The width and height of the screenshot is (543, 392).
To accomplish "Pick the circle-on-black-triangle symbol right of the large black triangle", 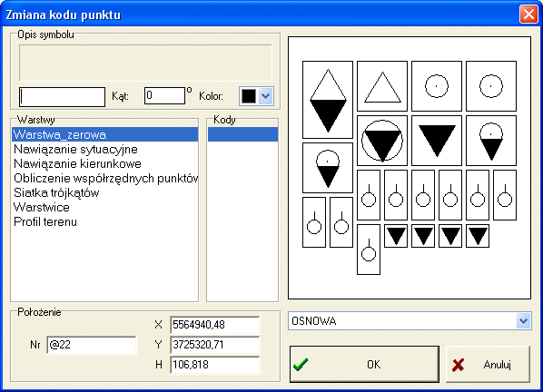I will [x=491, y=141].
